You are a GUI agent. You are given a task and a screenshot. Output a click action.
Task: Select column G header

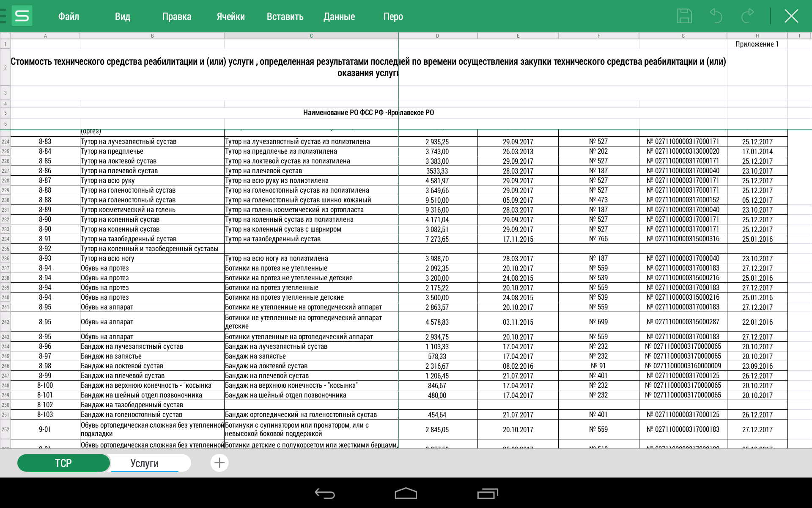[x=683, y=36]
